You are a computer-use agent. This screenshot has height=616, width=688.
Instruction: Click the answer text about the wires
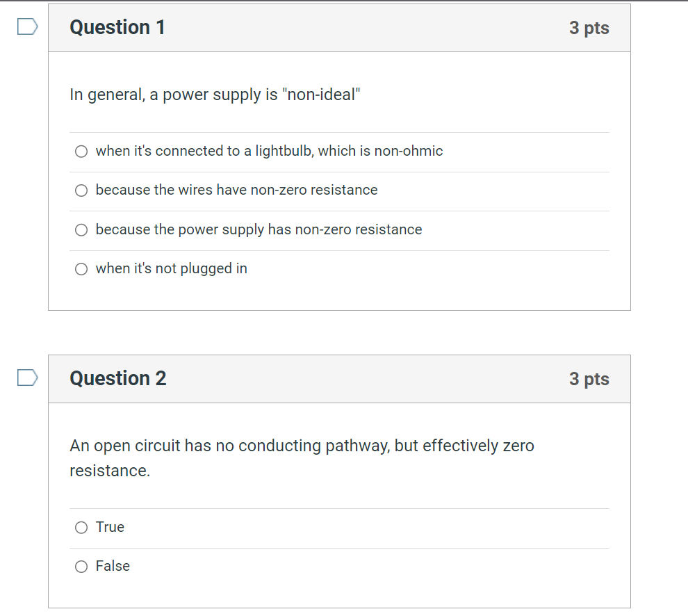[236, 190]
